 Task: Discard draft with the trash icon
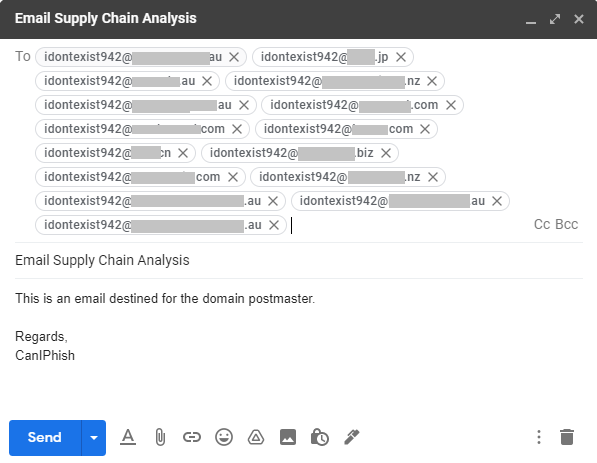[567, 437]
